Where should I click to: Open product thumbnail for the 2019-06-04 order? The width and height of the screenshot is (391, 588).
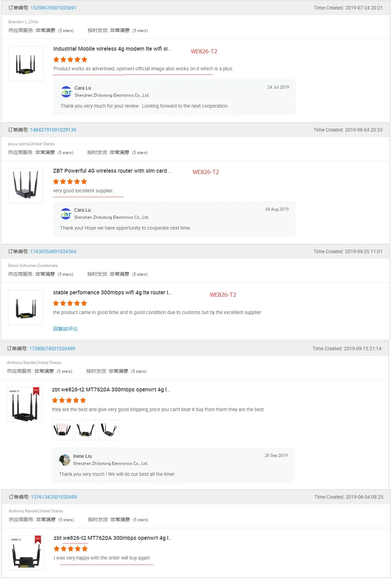(26, 552)
